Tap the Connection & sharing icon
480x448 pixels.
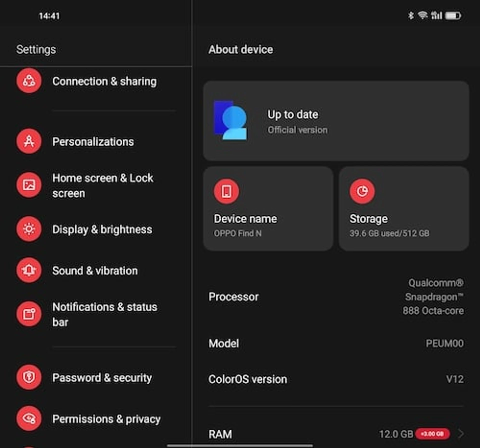tap(29, 81)
